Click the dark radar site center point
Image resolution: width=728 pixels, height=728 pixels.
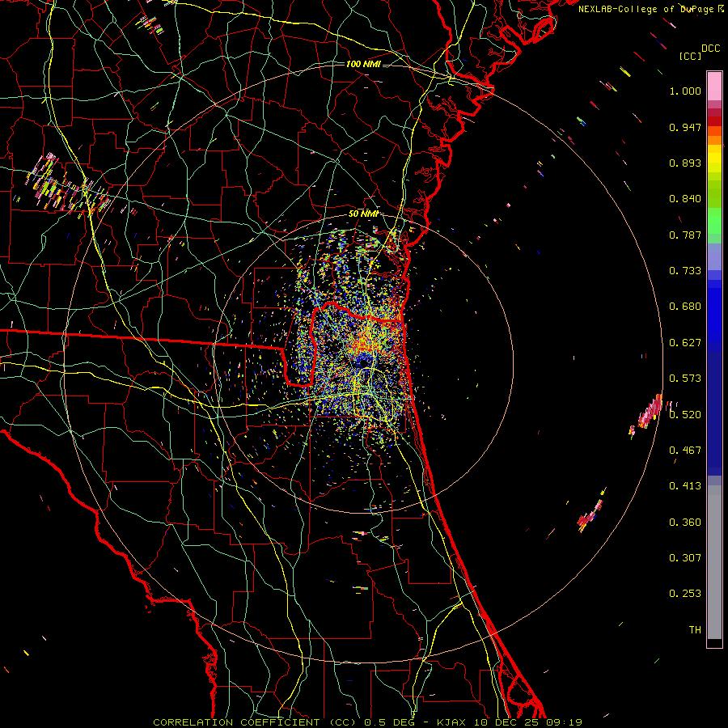365,362
